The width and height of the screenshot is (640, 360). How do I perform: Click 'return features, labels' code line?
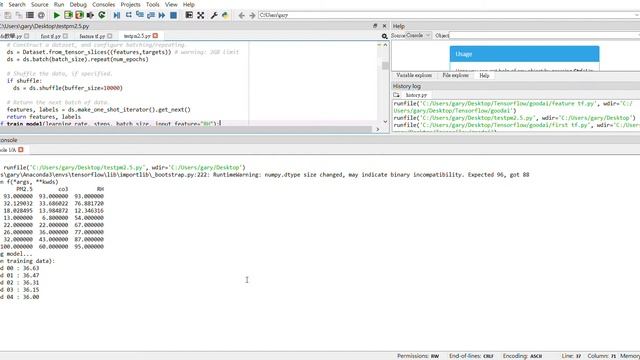coord(44,117)
